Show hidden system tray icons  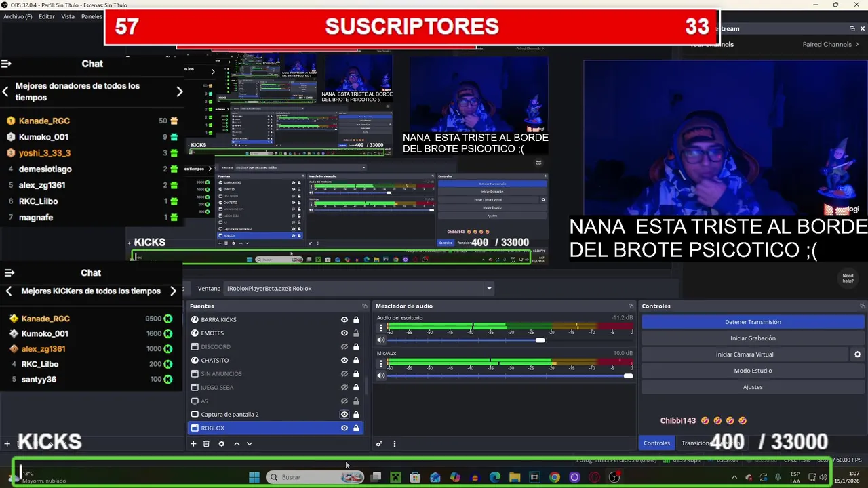pyautogui.click(x=734, y=478)
